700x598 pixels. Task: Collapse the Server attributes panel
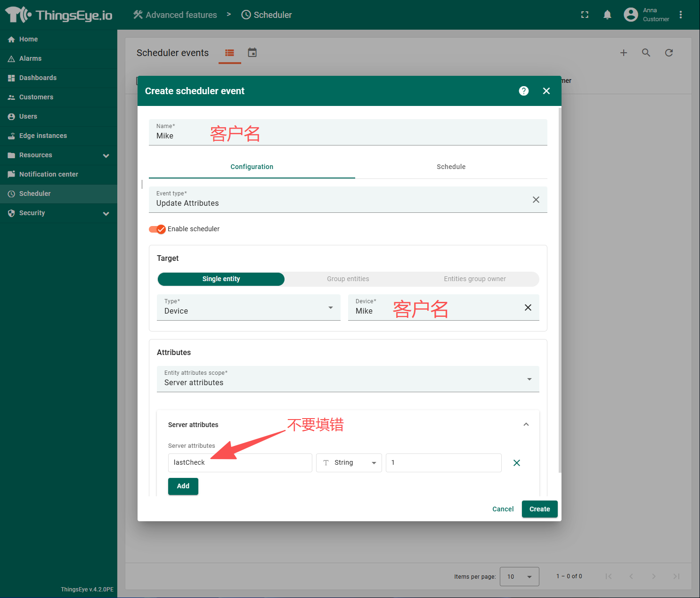tap(526, 425)
